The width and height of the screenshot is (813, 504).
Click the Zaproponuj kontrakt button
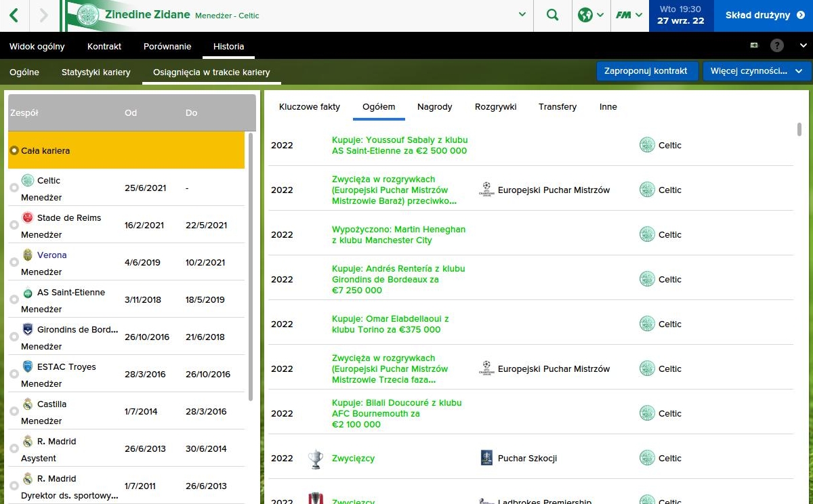click(x=646, y=71)
